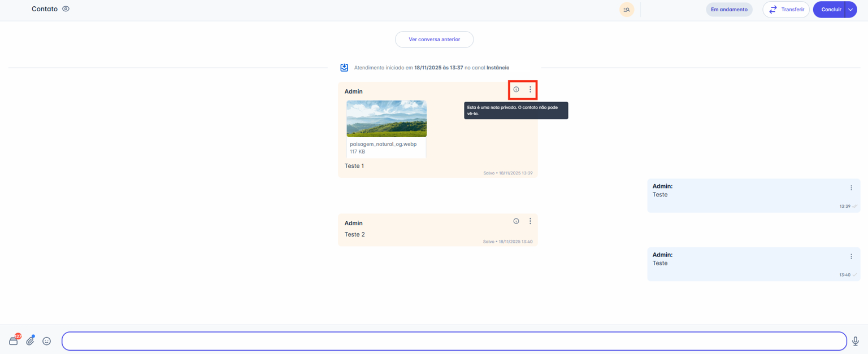Open three-dot menu on Teste 1 note
This screenshot has width=868, height=354.
click(530, 90)
